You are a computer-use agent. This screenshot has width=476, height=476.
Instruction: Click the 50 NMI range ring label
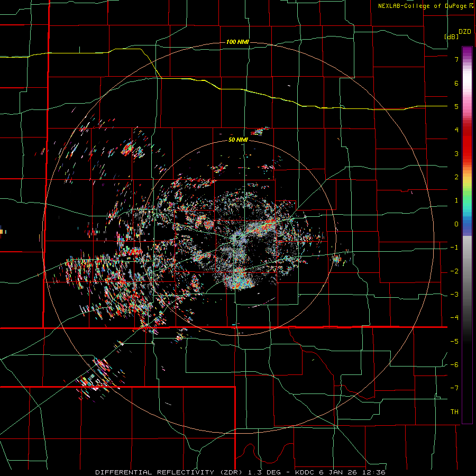(238, 140)
